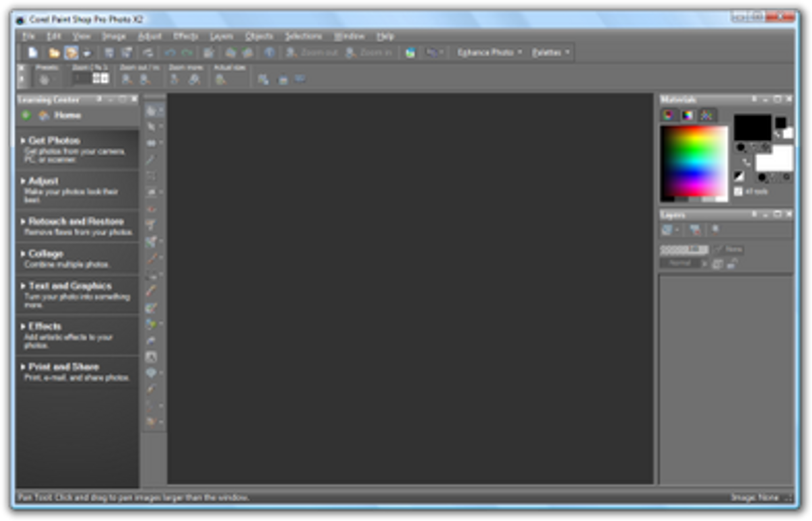Click the black foreground color swatch
This screenshot has height=521, width=812.
tap(752, 126)
